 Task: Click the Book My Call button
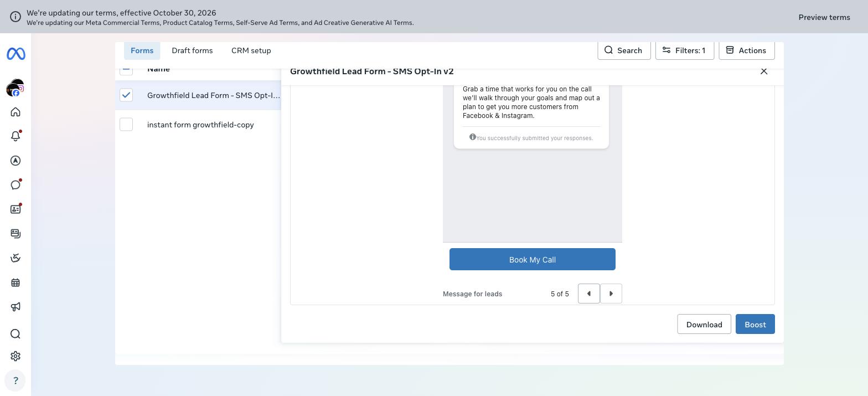click(x=533, y=259)
